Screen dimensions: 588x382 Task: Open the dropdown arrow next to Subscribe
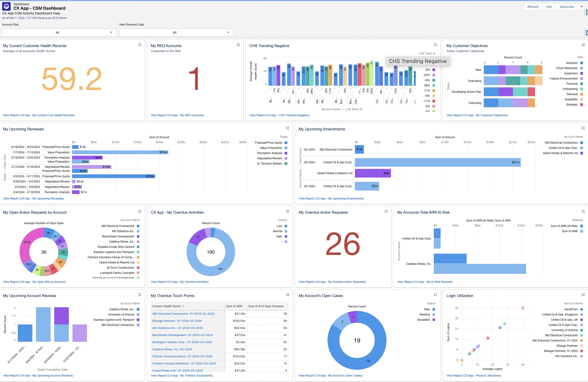click(581, 7)
